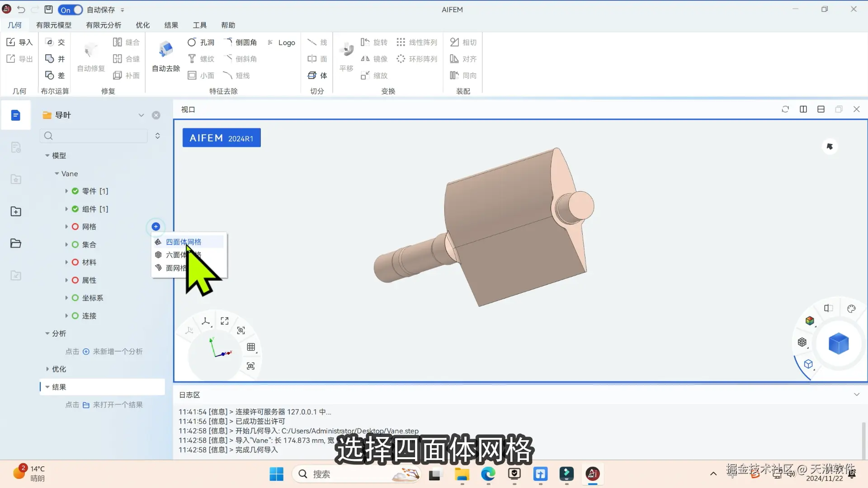Click the blue solid cube view icon
Image resolution: width=868 pixels, height=488 pixels.
[x=839, y=344]
